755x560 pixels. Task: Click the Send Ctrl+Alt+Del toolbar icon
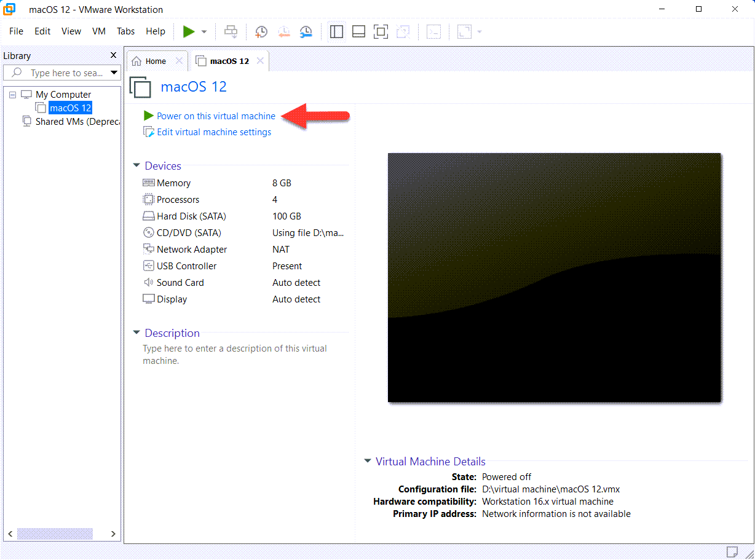point(231,31)
